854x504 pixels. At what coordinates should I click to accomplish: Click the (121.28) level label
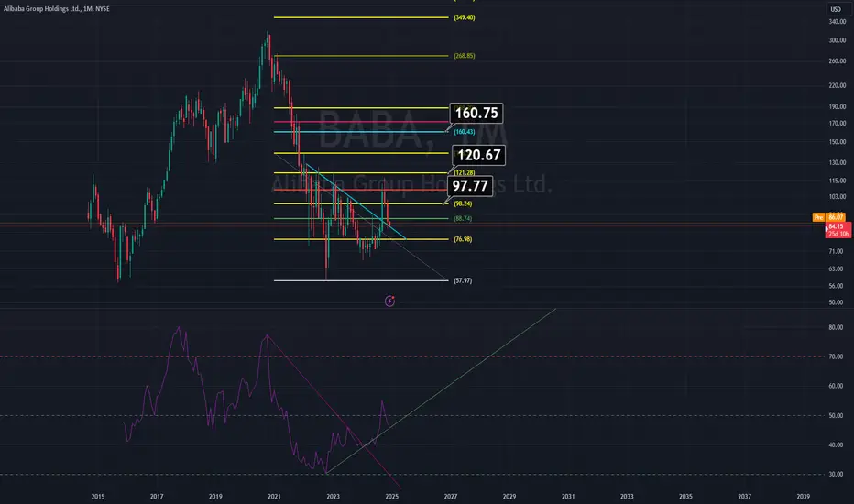click(464, 172)
